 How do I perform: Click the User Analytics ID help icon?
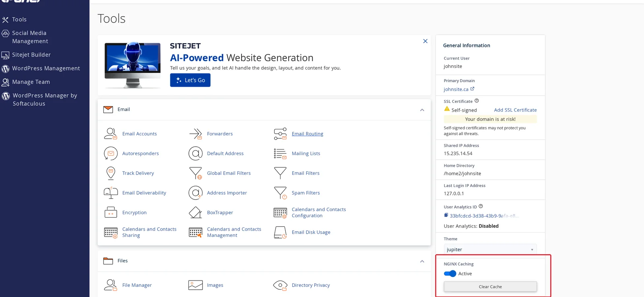pos(481,206)
